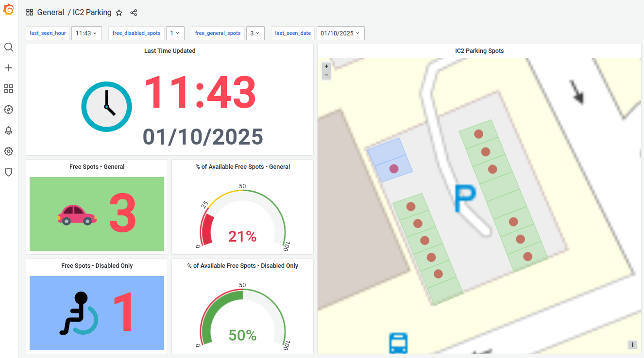Mark the dashboard as favorite with star
This screenshot has width=644, height=358.
(x=119, y=13)
